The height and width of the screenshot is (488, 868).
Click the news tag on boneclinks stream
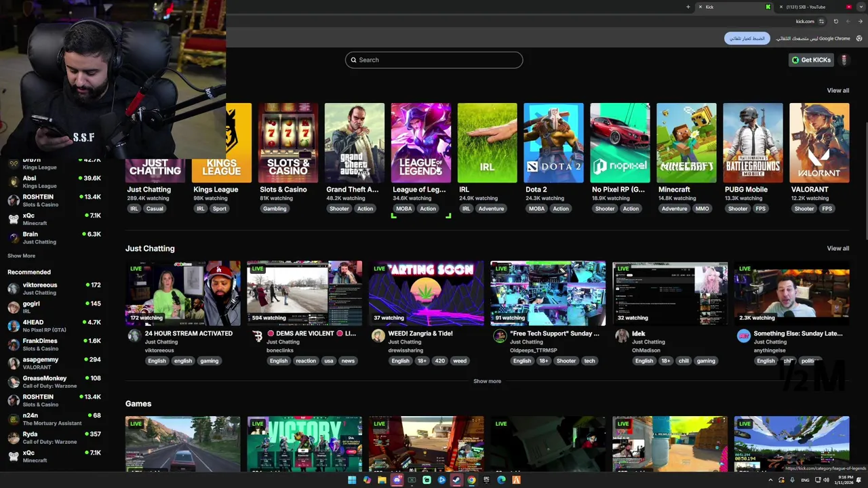pyautogui.click(x=348, y=361)
